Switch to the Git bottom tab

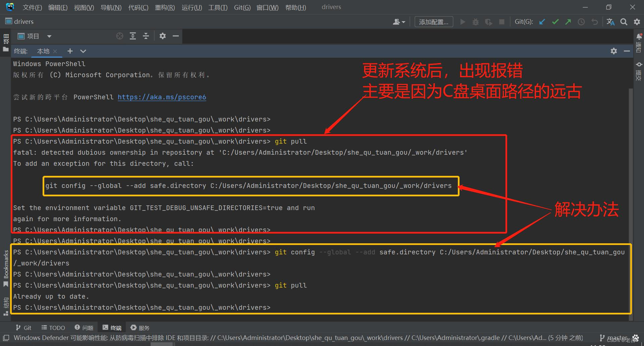(23, 328)
